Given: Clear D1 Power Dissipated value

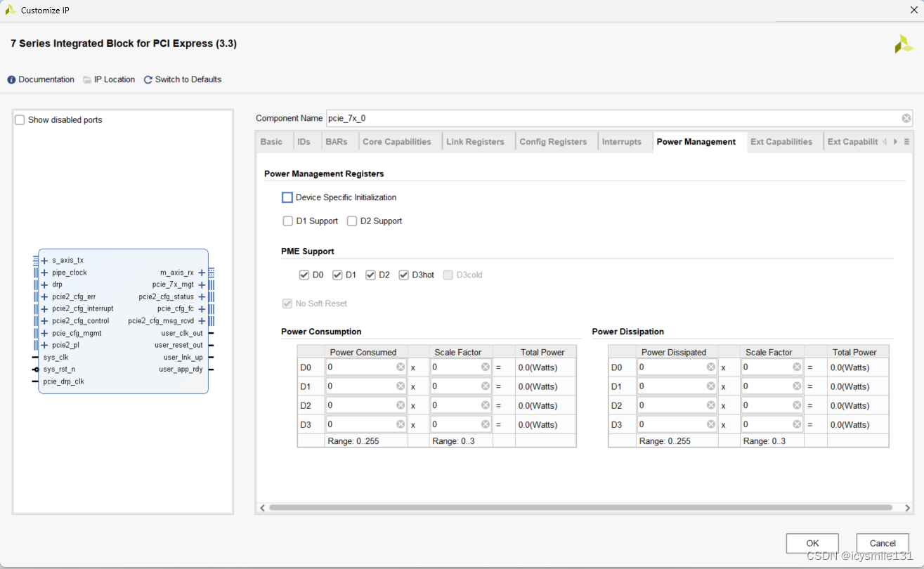Looking at the screenshot, I should tap(712, 386).
